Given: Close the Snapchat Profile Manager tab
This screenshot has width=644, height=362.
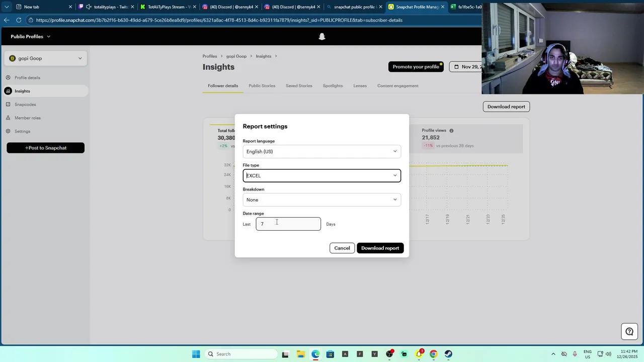Looking at the screenshot, I should tap(443, 7).
